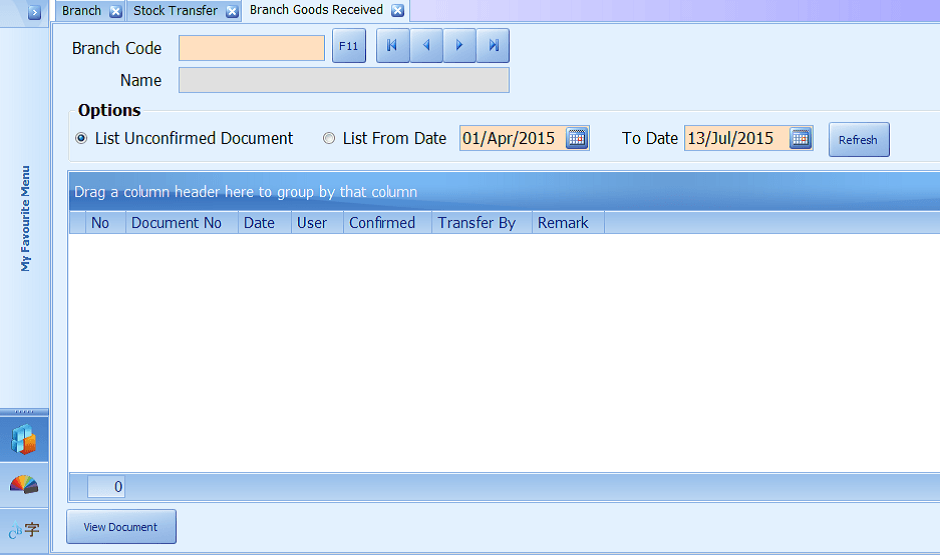
Task: Sort by Remark column header
Action: 568,222
